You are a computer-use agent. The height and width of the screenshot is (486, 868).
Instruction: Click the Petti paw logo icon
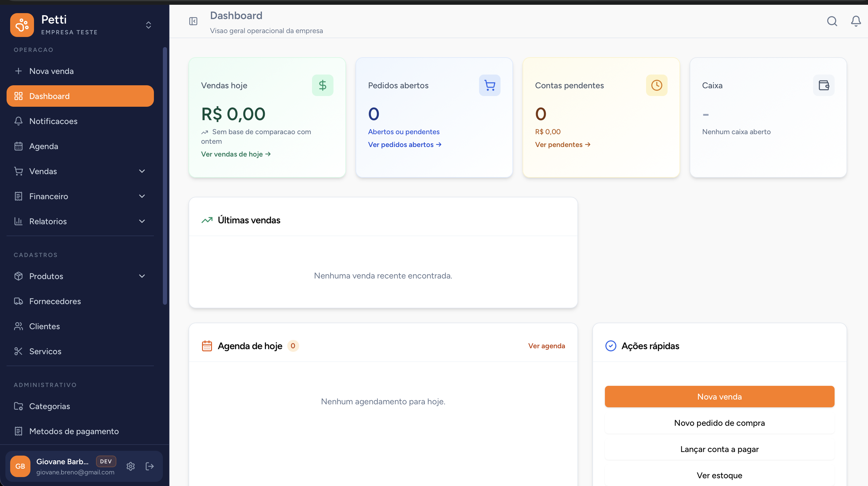click(22, 25)
